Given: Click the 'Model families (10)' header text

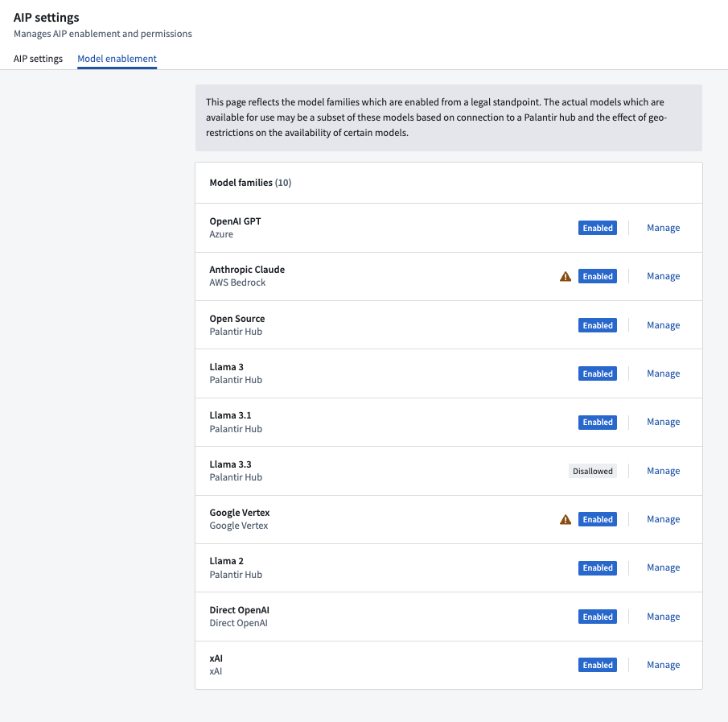Looking at the screenshot, I should pos(250,183).
